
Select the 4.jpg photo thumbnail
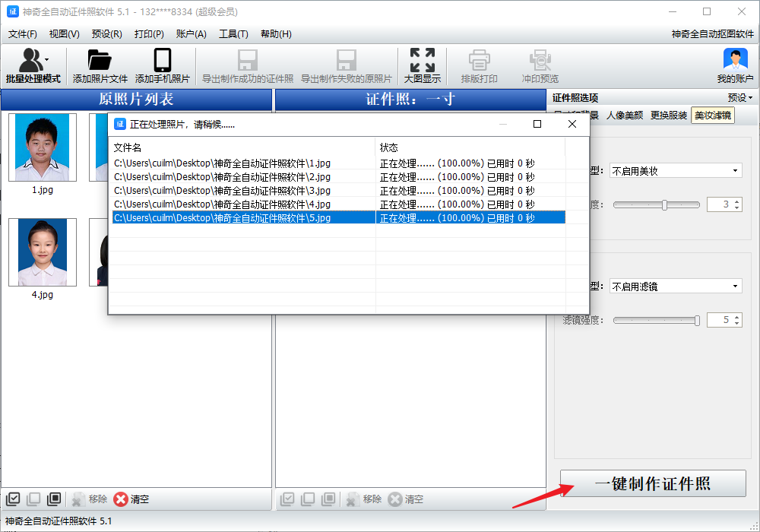point(43,252)
